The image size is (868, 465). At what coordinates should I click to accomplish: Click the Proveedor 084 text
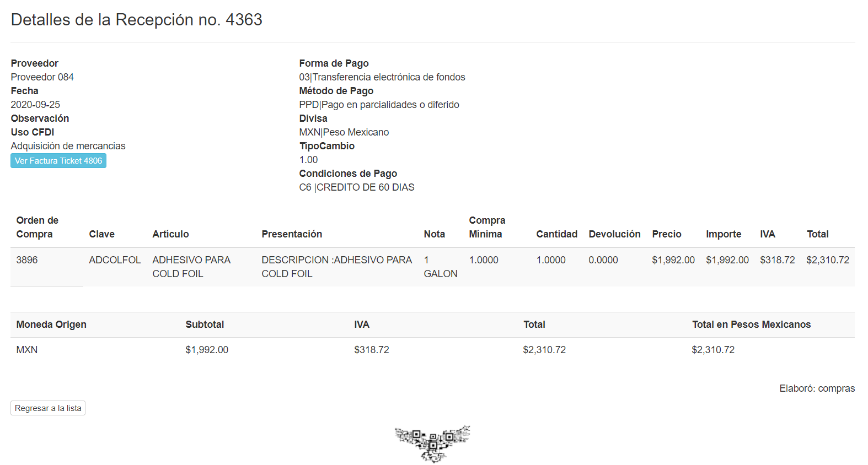pyautogui.click(x=42, y=77)
